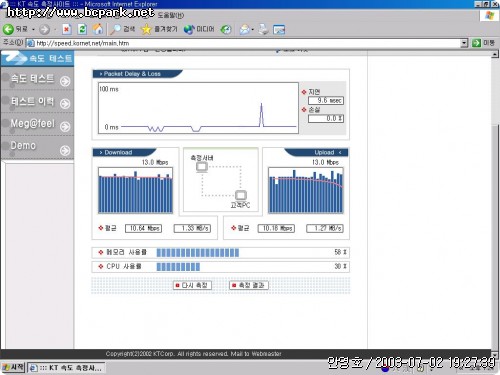Open the 속도 테스트 sidebar menu item
500x375 pixels.
pyautogui.click(x=37, y=79)
